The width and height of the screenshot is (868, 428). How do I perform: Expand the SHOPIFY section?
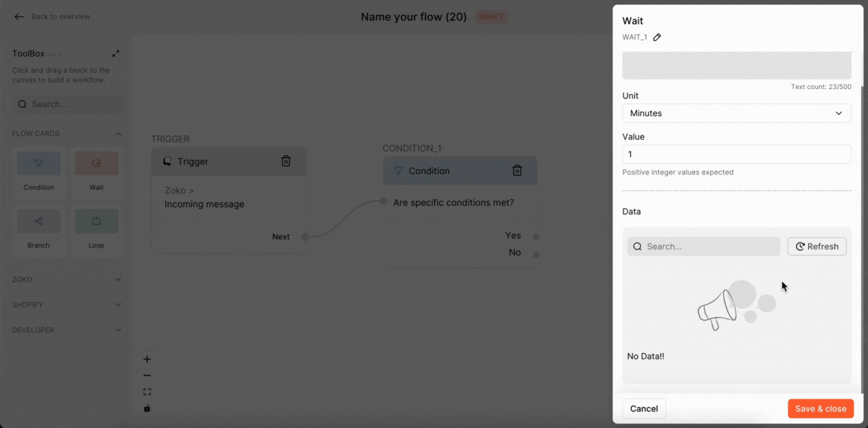point(118,305)
